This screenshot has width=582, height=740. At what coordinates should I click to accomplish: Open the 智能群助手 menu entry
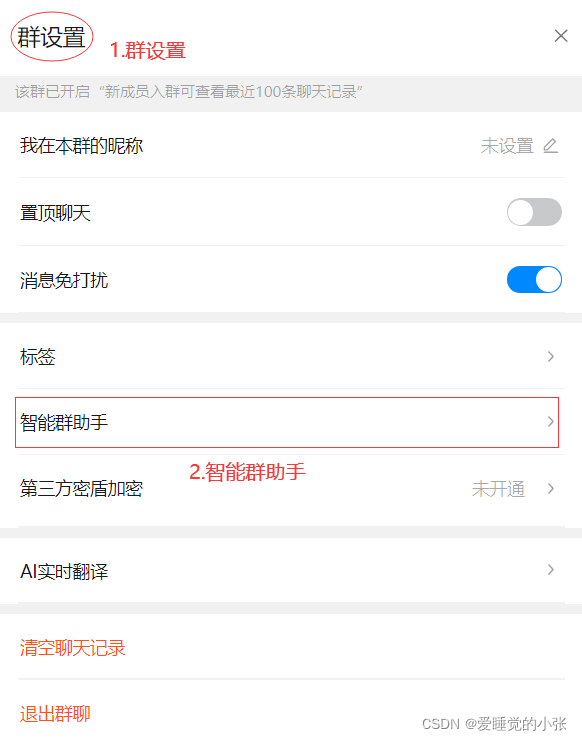tap(287, 422)
